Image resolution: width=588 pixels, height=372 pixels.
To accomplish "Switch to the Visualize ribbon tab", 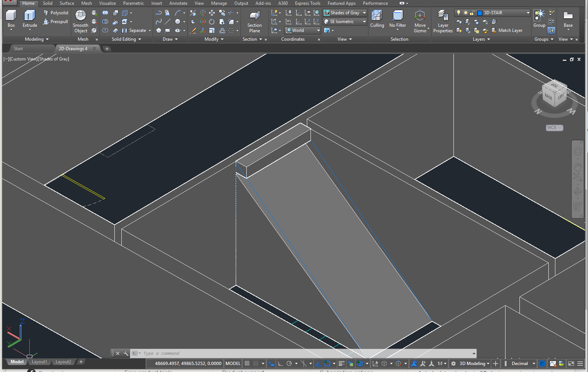I will point(107,3).
